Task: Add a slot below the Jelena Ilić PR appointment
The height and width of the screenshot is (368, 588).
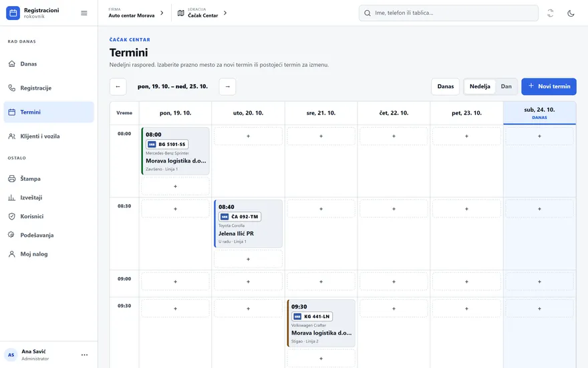Action: pyautogui.click(x=249, y=259)
